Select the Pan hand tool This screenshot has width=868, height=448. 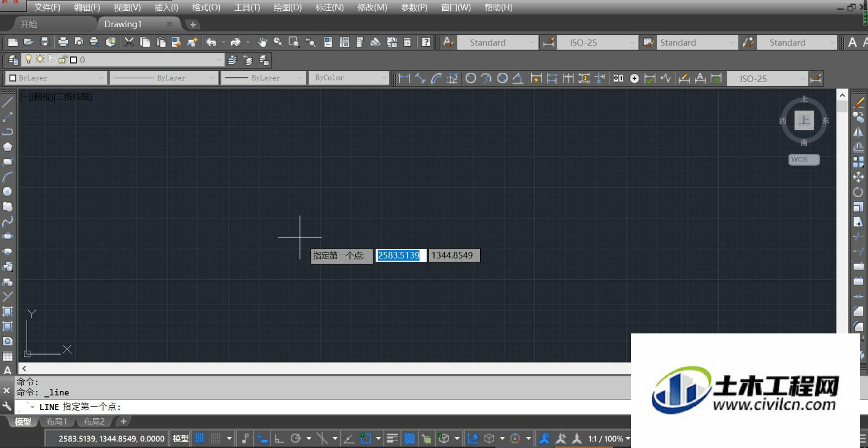click(x=263, y=42)
